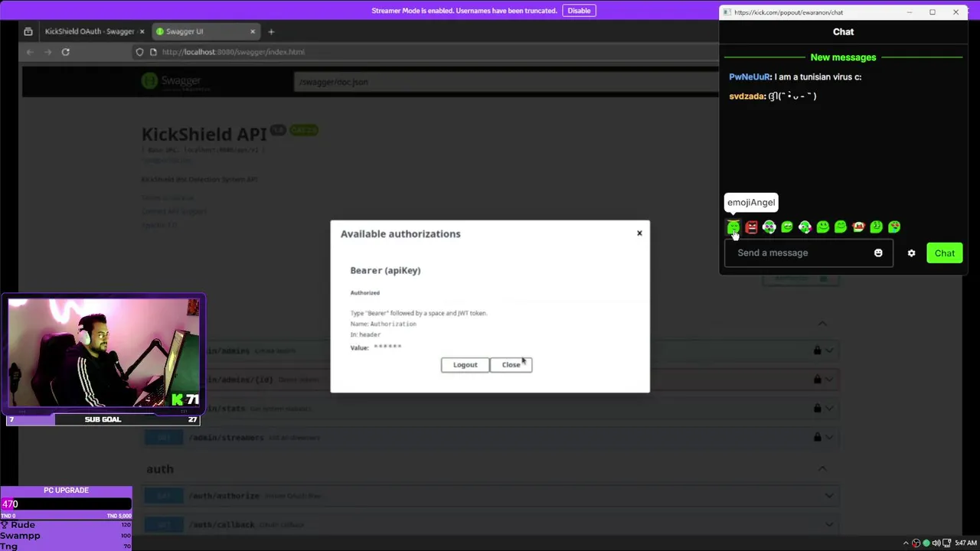Log out of Bearer authorization
980x551 pixels.
click(x=465, y=365)
